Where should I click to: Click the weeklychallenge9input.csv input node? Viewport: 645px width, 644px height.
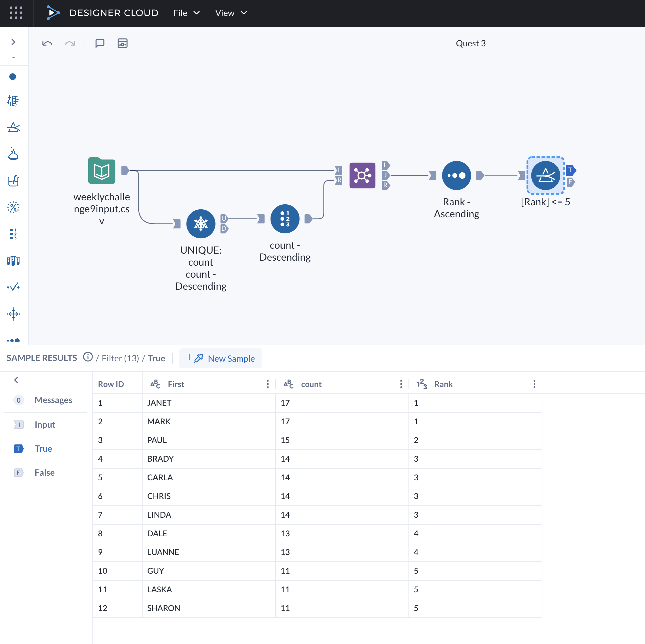pyautogui.click(x=102, y=171)
